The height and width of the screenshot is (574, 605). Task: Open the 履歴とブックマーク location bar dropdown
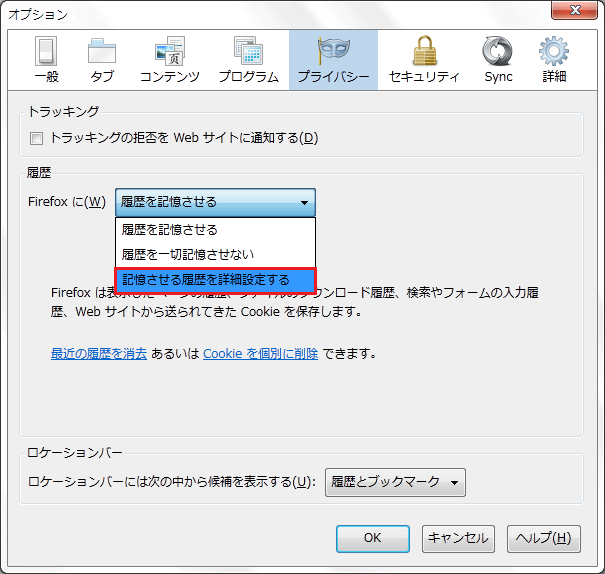tap(395, 482)
